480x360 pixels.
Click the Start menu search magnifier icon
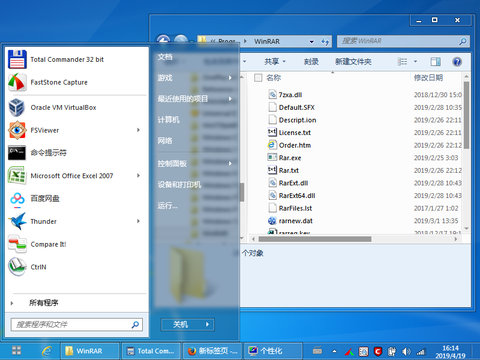pyautogui.click(x=135, y=324)
